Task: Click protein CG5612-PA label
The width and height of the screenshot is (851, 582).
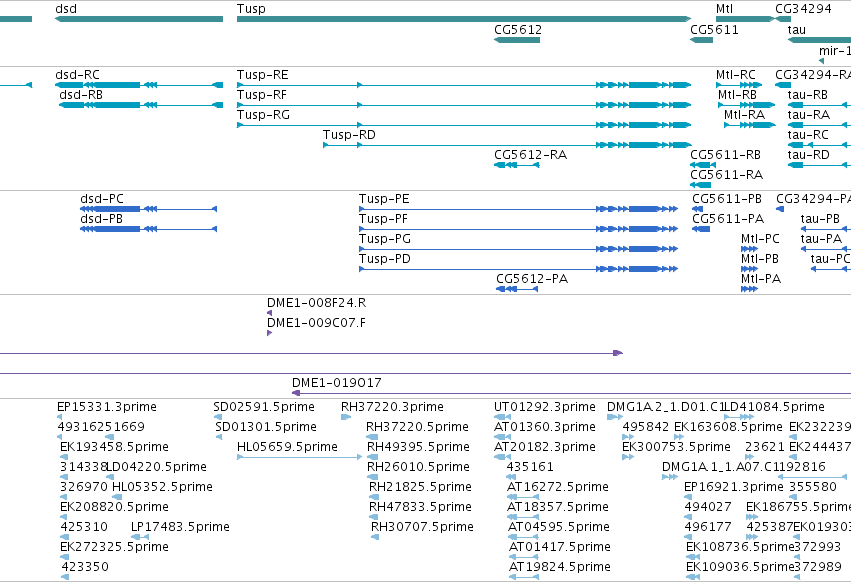Action: 532,279
